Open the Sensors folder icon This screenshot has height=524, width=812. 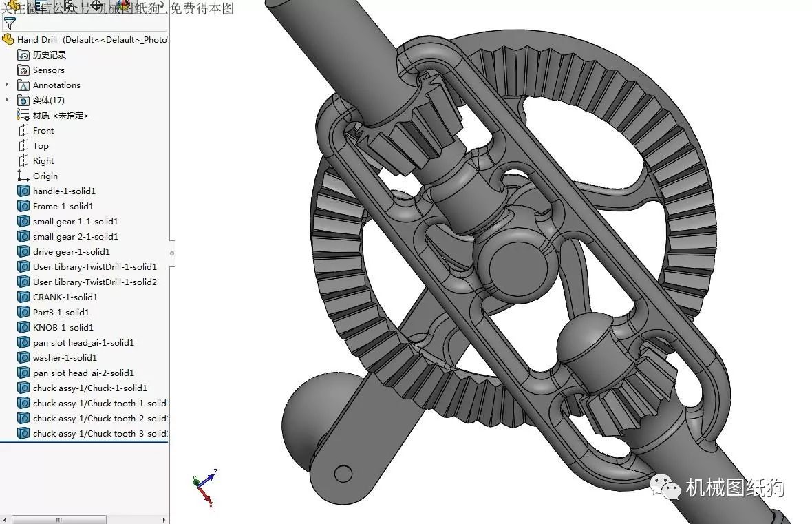pos(23,70)
